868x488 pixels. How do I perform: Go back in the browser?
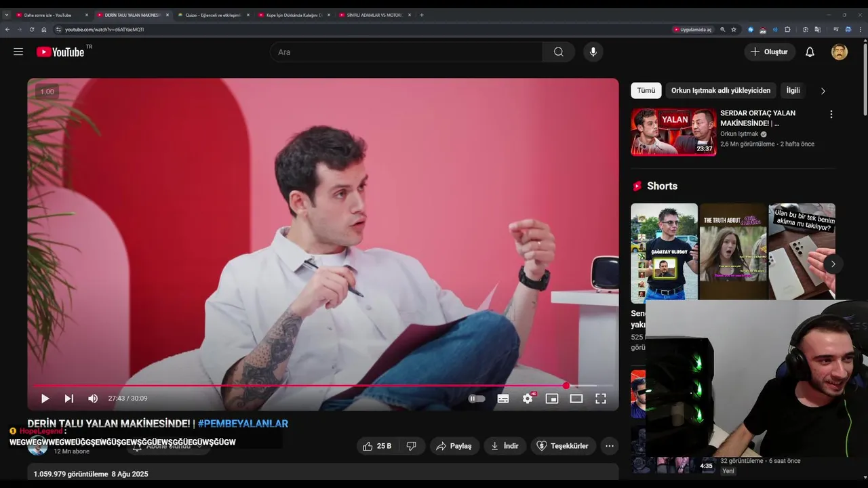(7, 30)
